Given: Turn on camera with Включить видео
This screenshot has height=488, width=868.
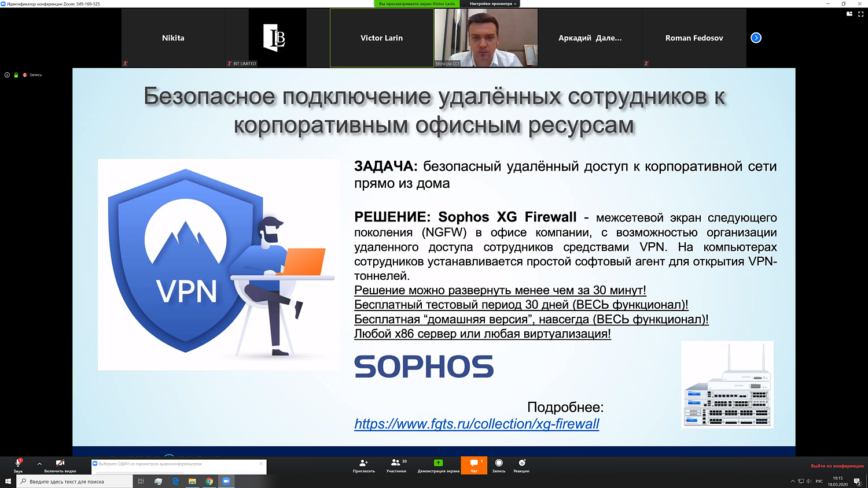Looking at the screenshot, I should (60, 465).
